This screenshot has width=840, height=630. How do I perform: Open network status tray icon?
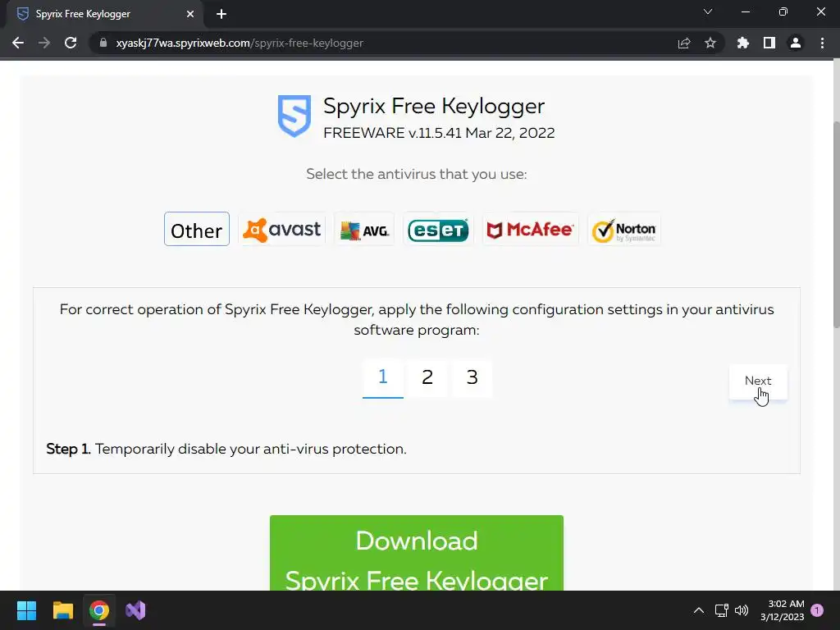pos(722,610)
